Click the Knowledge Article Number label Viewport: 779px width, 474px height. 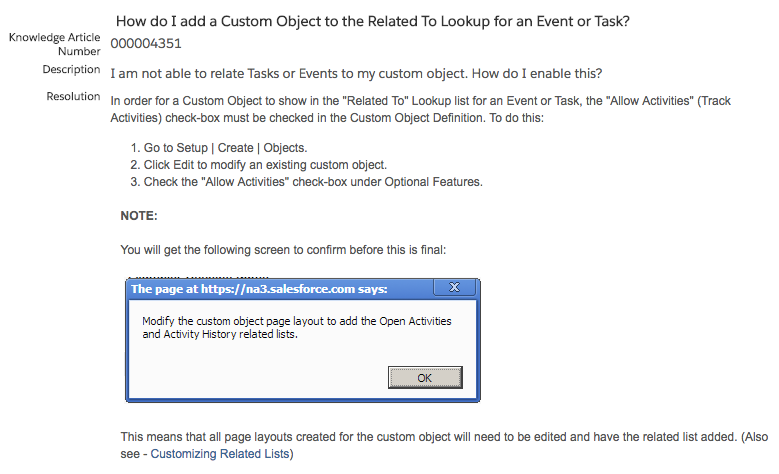click(55, 44)
